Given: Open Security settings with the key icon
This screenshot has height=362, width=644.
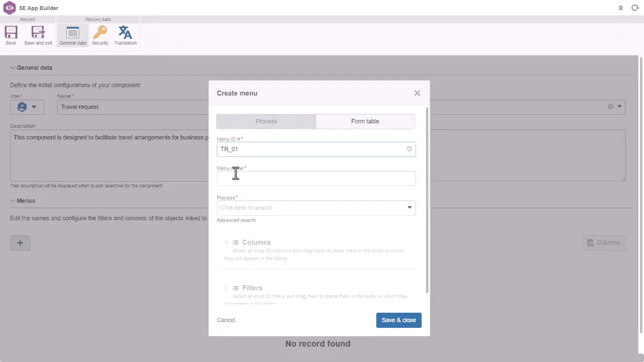Looking at the screenshot, I should [x=100, y=33].
